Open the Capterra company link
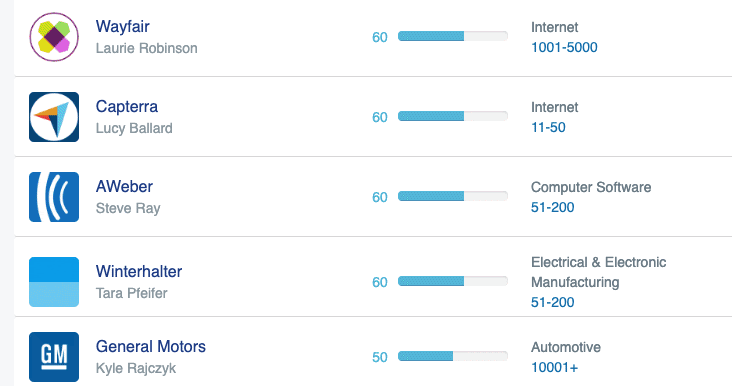Image resolution: width=732 pixels, height=386 pixels. pos(127,106)
